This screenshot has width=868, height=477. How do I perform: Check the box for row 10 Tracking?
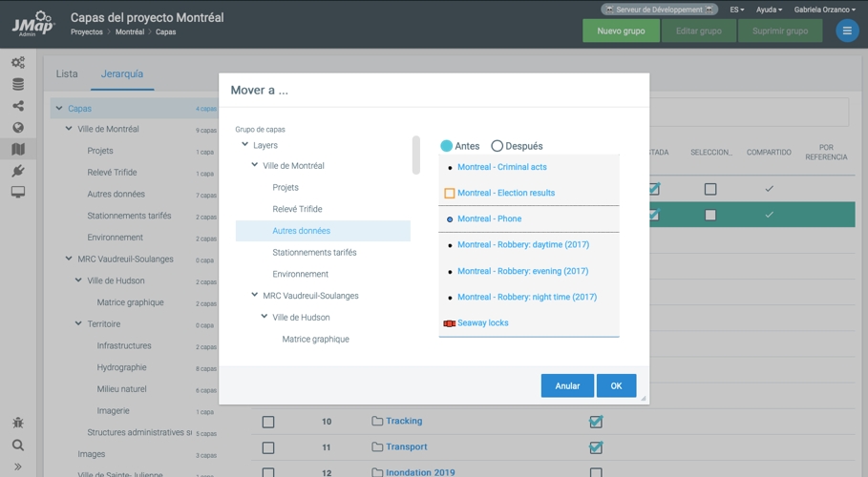[x=268, y=422]
